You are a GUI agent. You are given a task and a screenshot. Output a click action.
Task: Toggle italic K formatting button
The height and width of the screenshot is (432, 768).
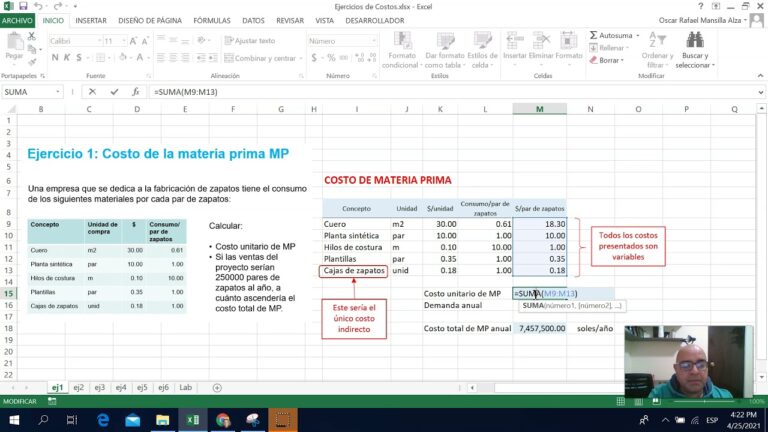tap(67, 58)
